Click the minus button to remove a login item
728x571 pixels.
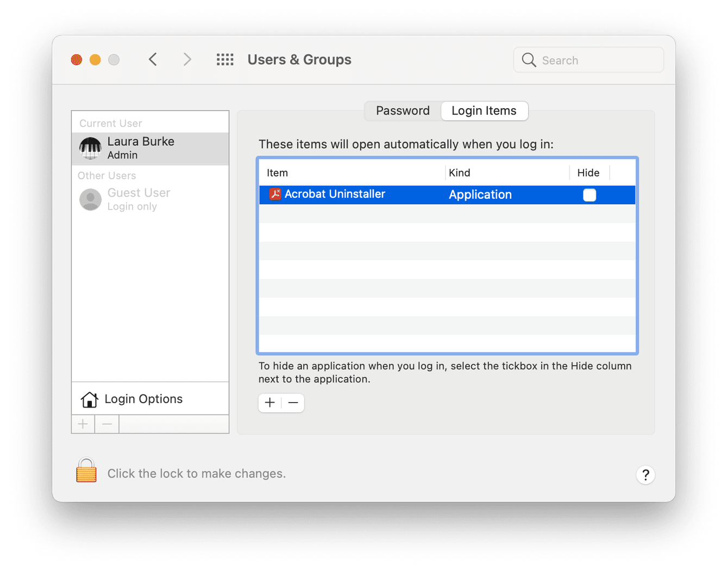293,403
